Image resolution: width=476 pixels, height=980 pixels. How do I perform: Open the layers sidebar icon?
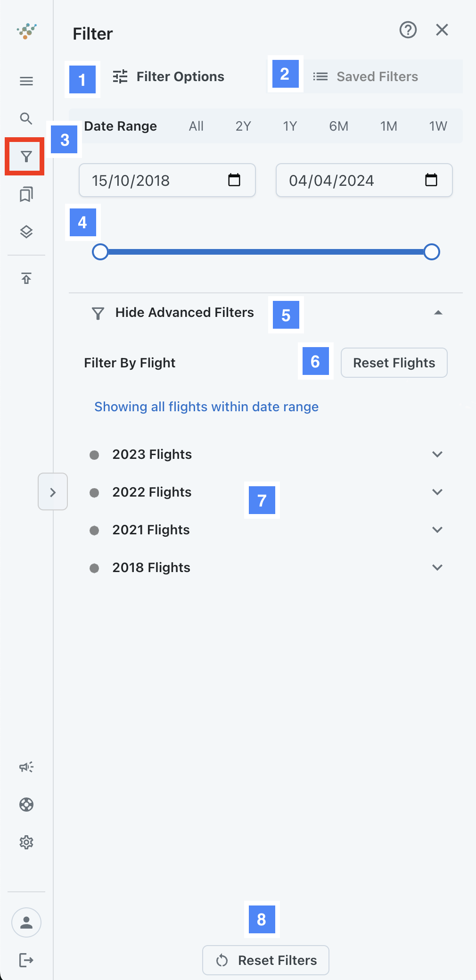(x=26, y=232)
